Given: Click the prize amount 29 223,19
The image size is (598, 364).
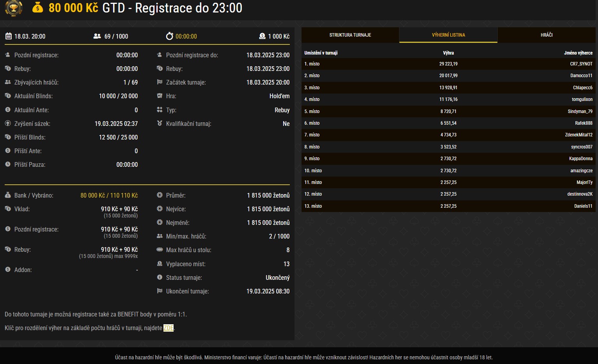Looking at the screenshot, I should point(448,64).
